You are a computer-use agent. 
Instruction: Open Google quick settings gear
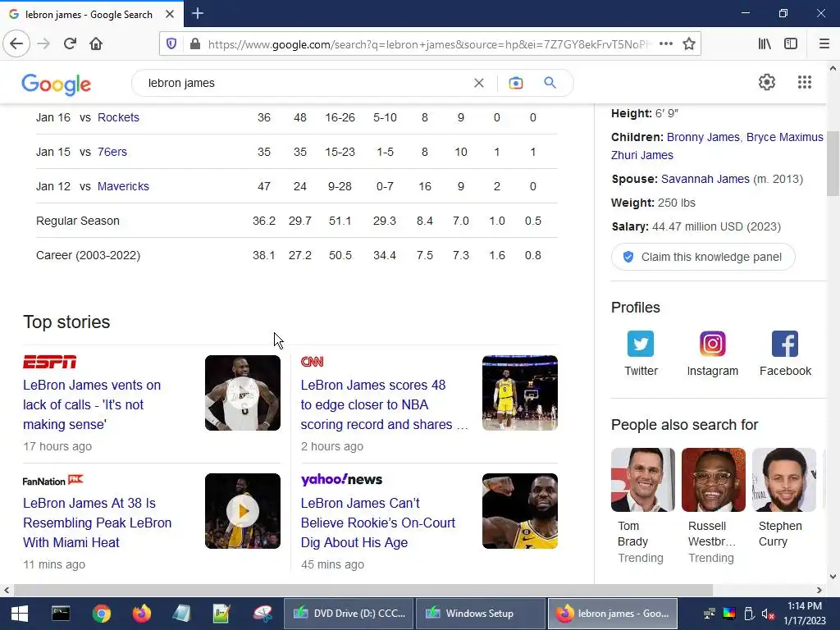pyautogui.click(x=767, y=82)
